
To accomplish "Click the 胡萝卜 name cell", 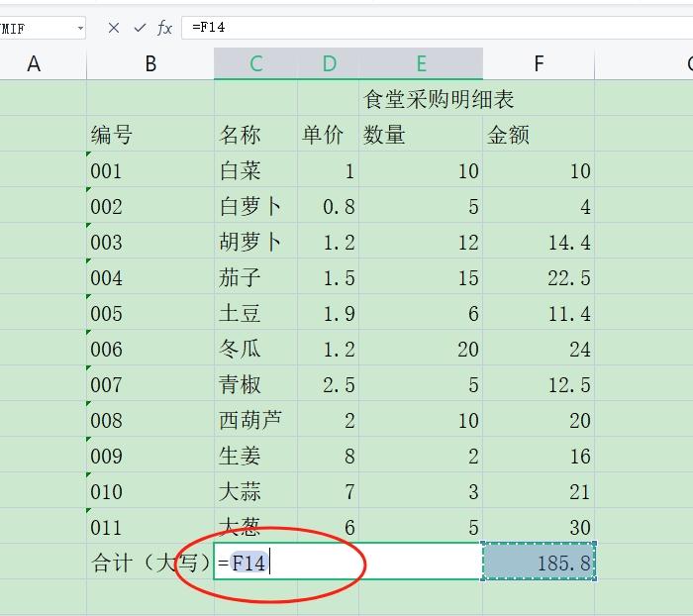I will pyautogui.click(x=255, y=242).
